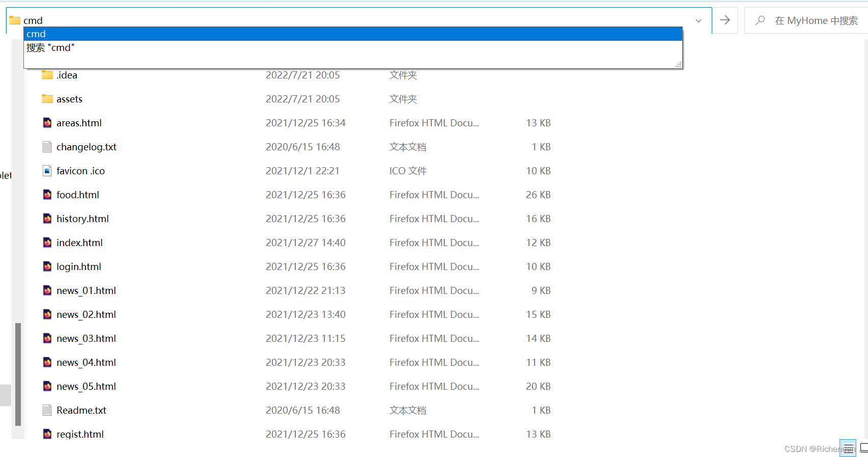Select the assets folder name
Viewport: 868px width, 457px height.
click(69, 99)
